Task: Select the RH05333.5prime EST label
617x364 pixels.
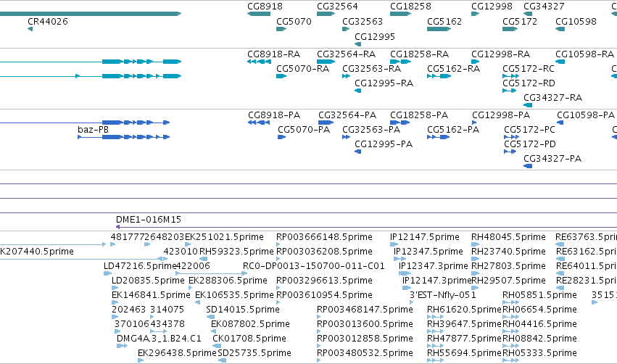Action: pos(539,353)
